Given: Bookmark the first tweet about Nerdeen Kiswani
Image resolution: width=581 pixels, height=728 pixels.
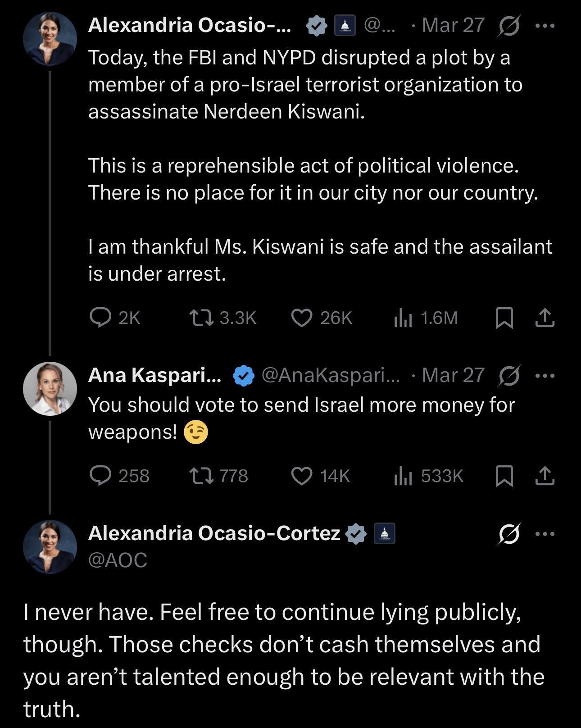Looking at the screenshot, I should tap(504, 318).
